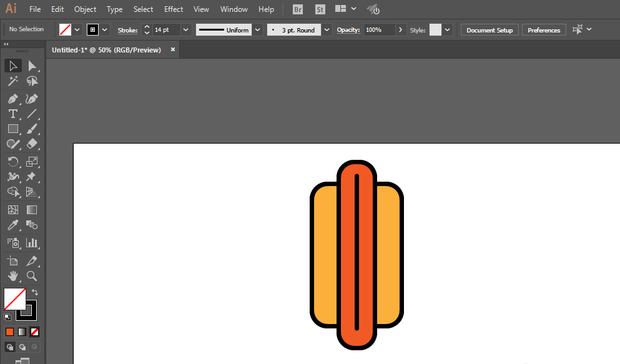The height and width of the screenshot is (364, 620).
Task: Select the Pen tool
Action: [x=12, y=99]
